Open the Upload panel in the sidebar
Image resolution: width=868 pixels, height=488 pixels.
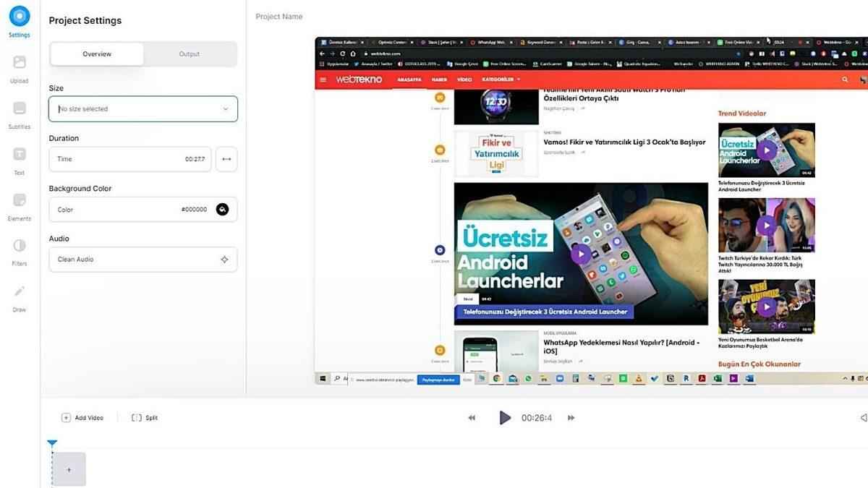click(19, 67)
